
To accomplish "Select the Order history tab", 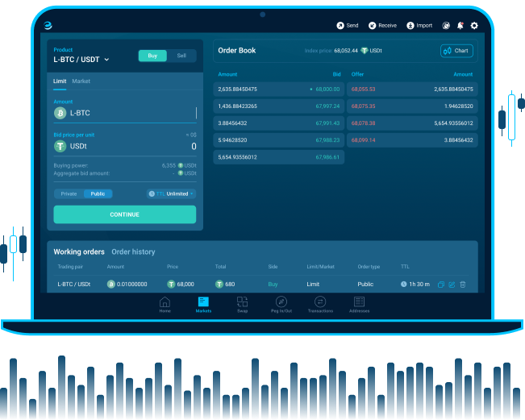I will tap(133, 252).
